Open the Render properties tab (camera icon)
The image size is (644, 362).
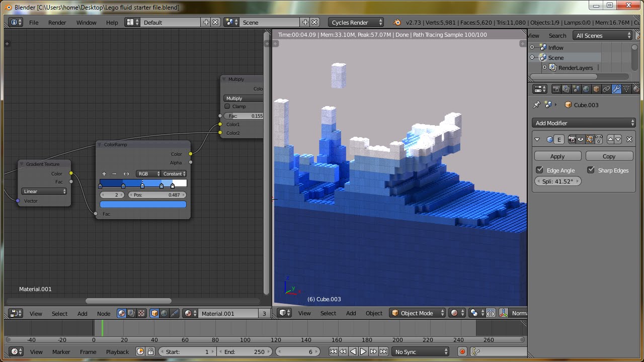556,89
